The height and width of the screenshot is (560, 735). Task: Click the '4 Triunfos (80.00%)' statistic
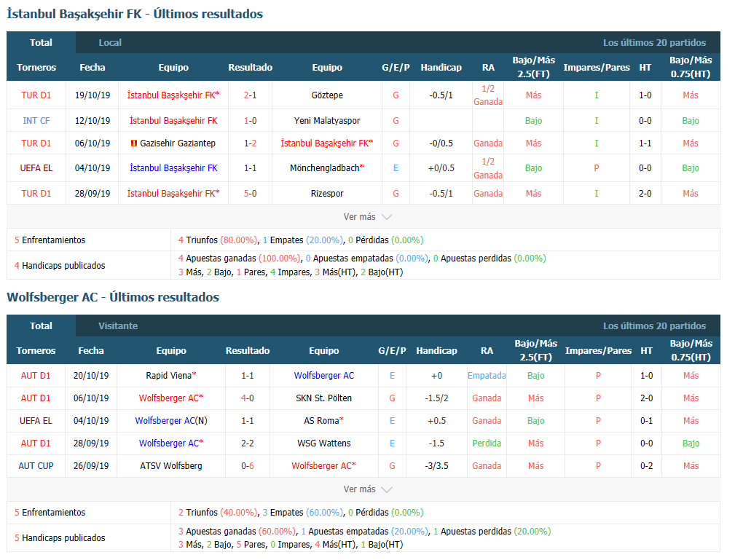click(218, 240)
